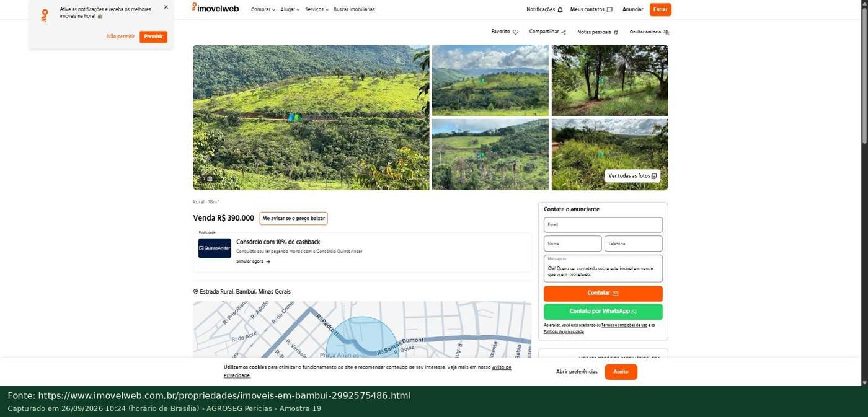Follow the Simular agora link
The height and width of the screenshot is (417, 868).
coord(253,261)
